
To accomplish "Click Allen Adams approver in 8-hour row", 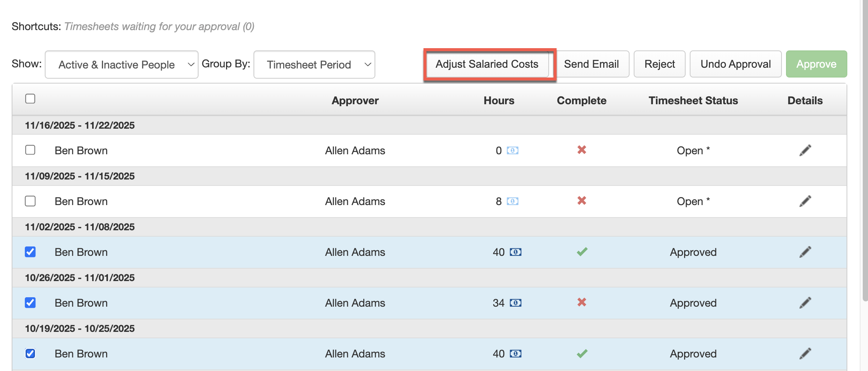I will (355, 201).
